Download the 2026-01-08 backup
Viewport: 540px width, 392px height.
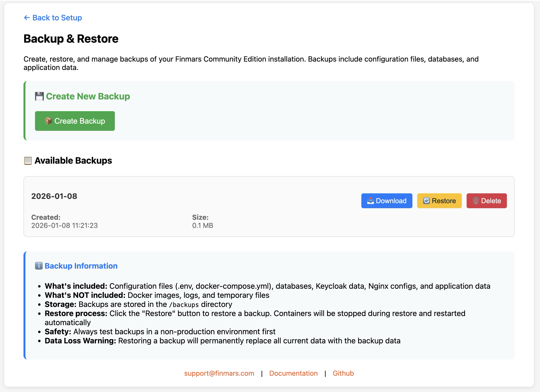(387, 201)
